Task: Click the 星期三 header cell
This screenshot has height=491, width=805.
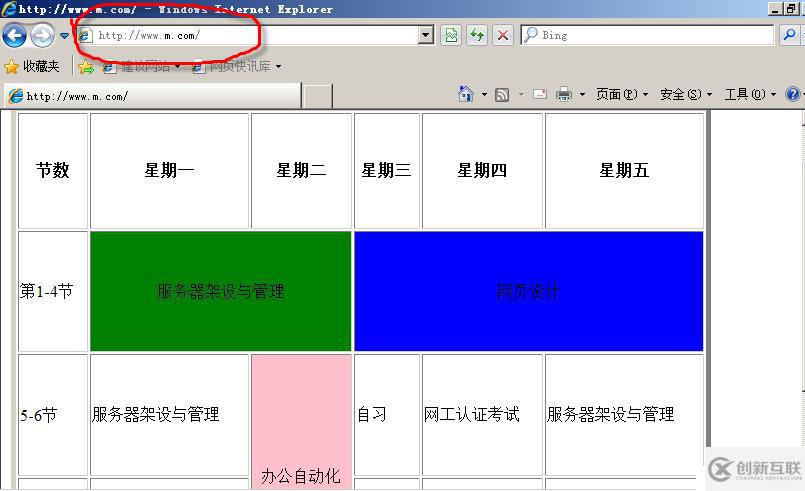Action: [387, 171]
